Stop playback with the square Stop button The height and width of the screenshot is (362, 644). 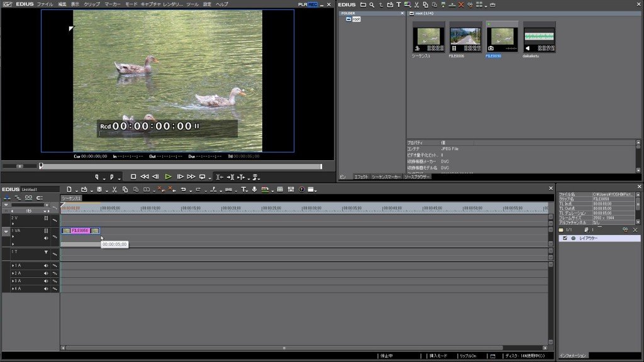click(x=133, y=177)
